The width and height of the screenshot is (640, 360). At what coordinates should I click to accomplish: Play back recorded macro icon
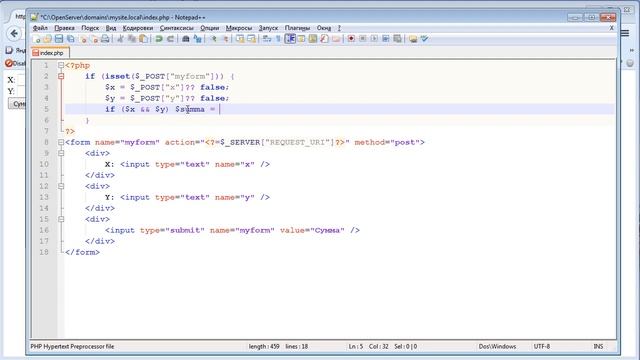point(374,39)
